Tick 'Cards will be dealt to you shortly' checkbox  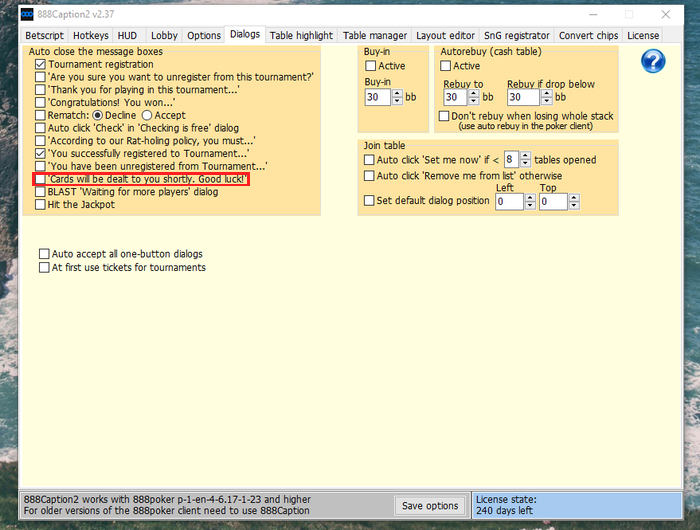coord(40,179)
